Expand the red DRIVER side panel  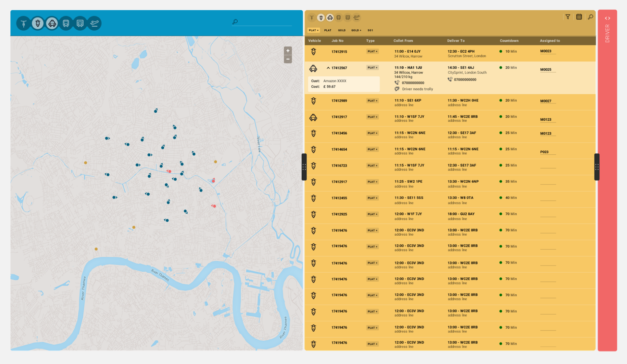pos(607,18)
